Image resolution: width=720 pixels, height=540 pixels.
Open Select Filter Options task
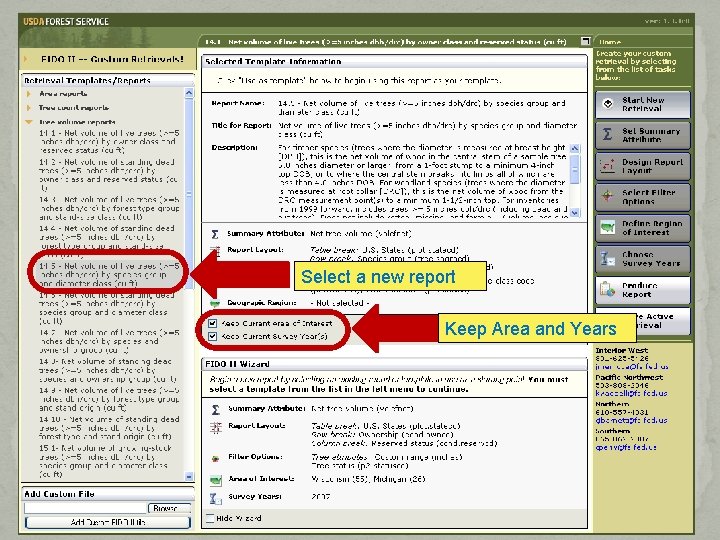pyautogui.click(x=642, y=197)
